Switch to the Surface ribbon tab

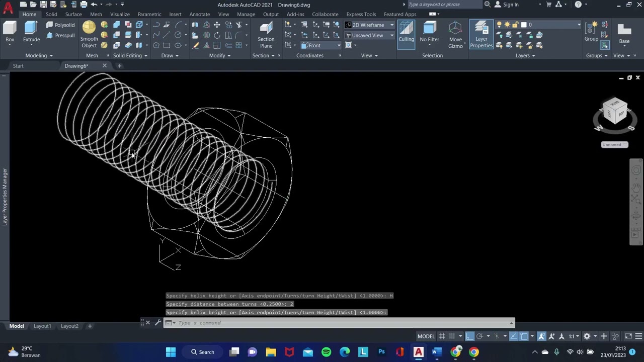73,14
